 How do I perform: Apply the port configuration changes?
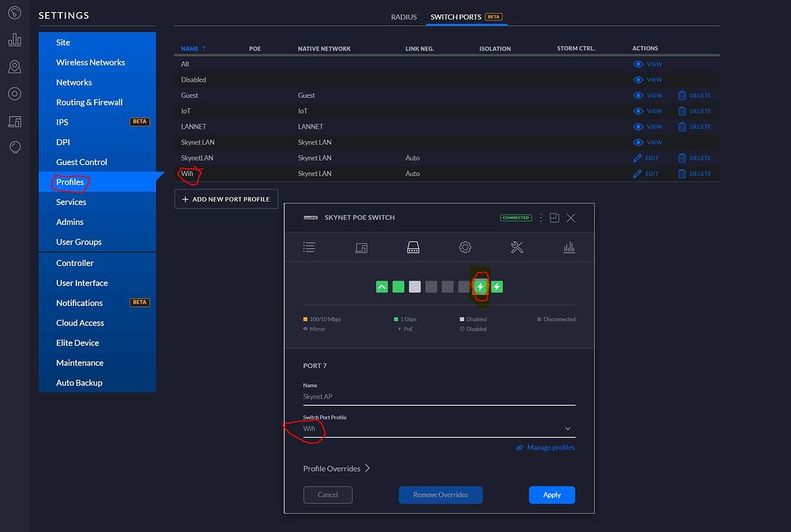click(552, 495)
